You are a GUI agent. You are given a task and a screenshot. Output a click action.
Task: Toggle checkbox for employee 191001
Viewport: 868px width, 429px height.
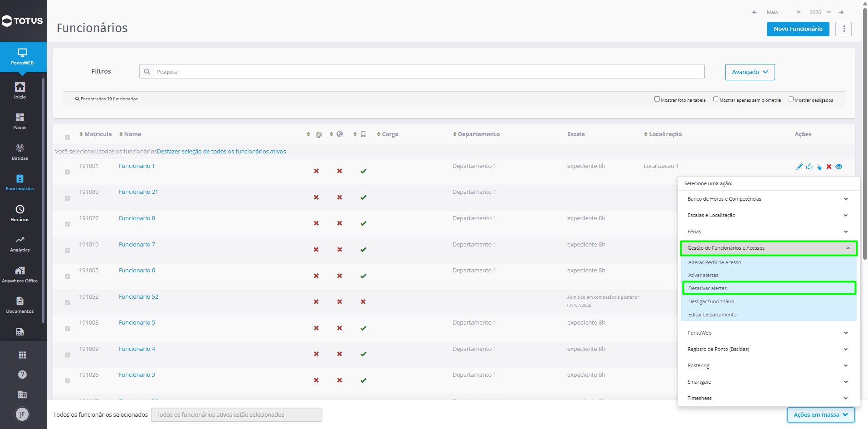67,172
